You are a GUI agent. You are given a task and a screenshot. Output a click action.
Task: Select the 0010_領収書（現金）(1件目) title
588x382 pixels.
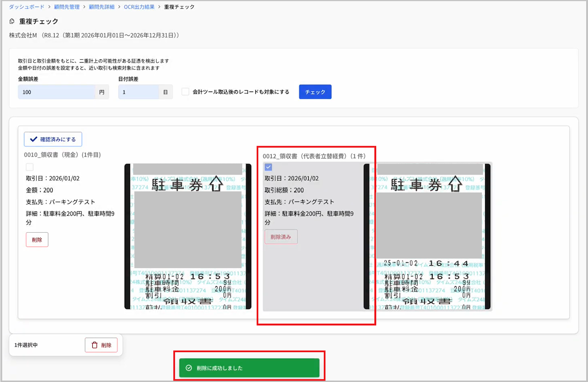pyautogui.click(x=62, y=155)
